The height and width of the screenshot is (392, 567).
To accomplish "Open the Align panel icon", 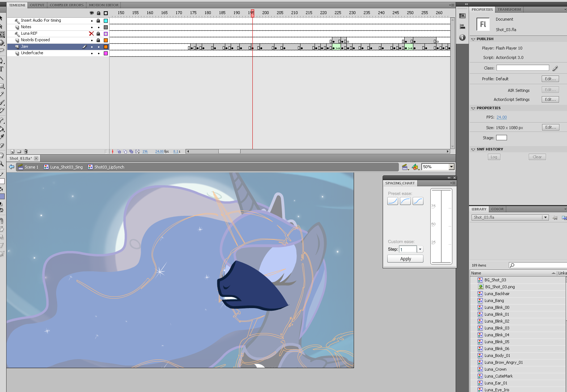I will point(462,26).
